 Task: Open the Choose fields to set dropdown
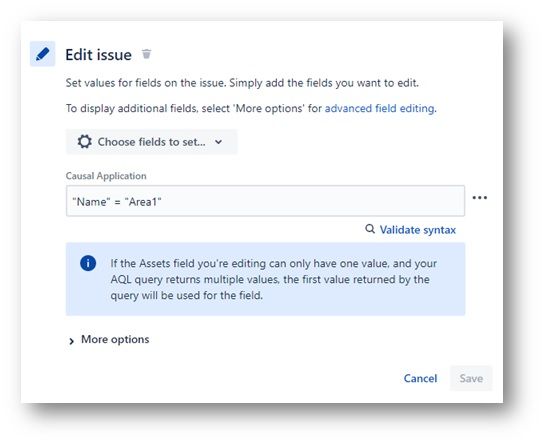tap(151, 142)
